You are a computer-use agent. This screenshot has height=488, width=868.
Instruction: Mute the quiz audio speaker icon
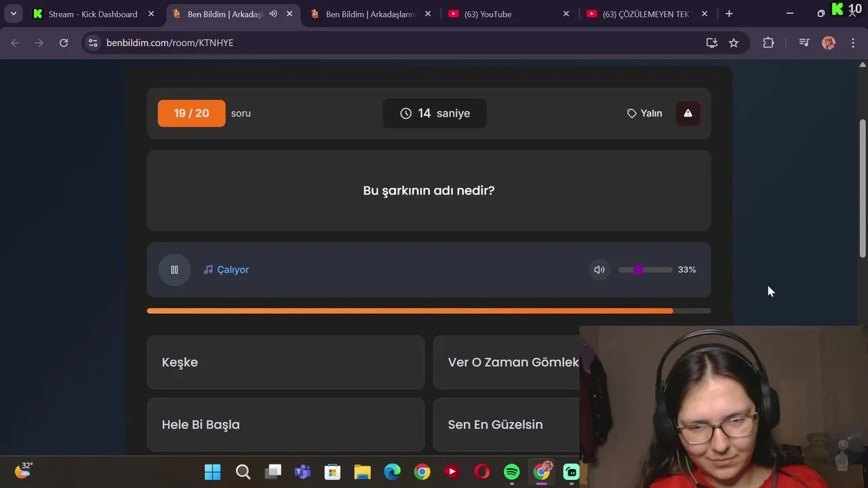pyautogui.click(x=599, y=270)
